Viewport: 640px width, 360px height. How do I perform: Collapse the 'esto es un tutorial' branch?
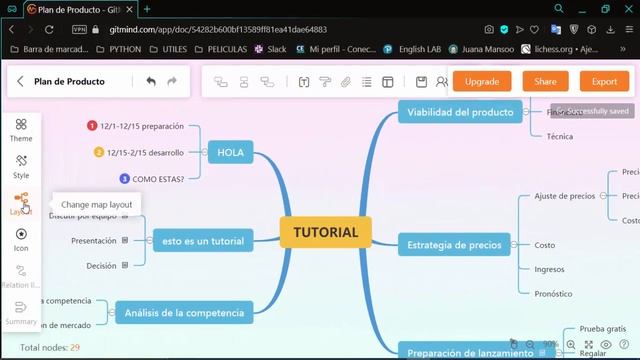149,240
